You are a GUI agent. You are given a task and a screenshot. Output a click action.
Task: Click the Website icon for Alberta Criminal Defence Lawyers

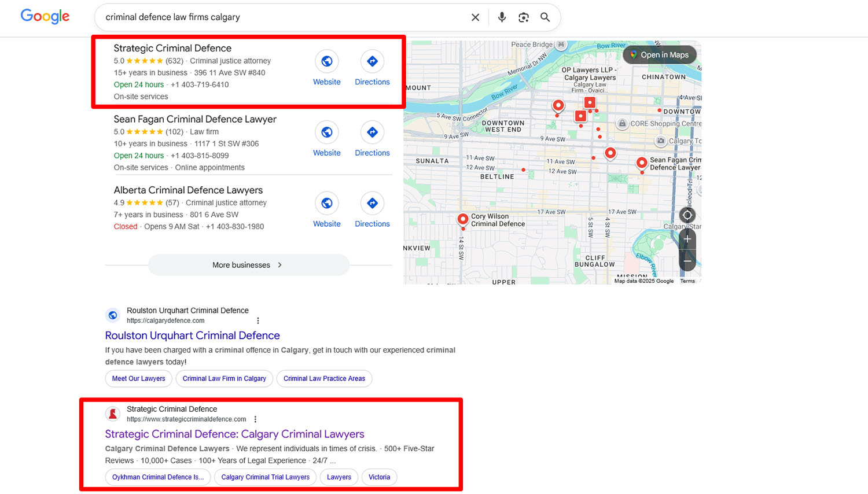coord(326,203)
